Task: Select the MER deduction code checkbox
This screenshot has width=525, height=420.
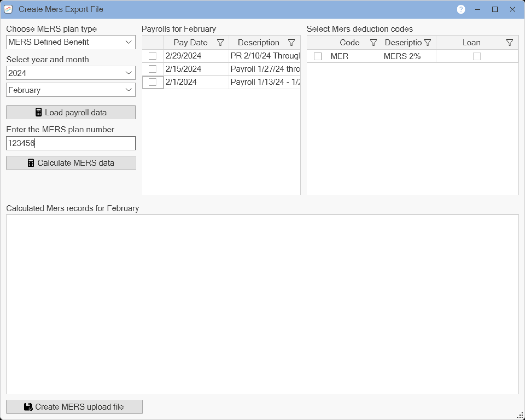Action: [x=318, y=56]
